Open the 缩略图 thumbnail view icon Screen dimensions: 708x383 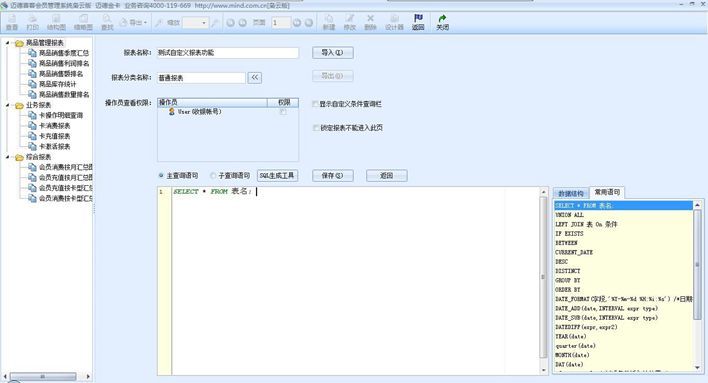(84, 19)
